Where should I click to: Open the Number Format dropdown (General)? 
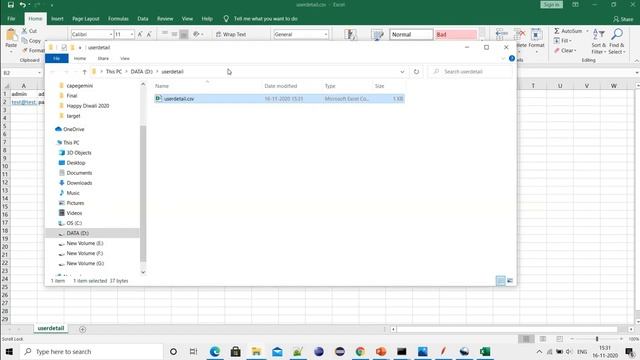tap(326, 34)
